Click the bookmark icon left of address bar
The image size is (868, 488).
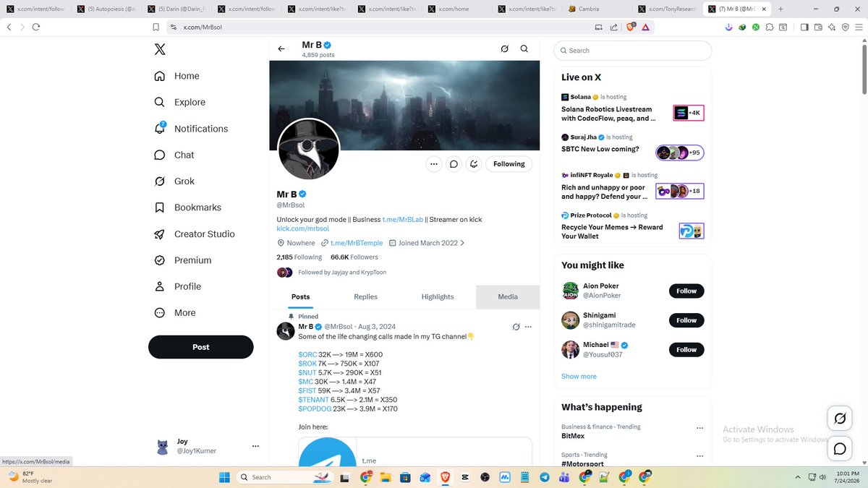pyautogui.click(x=156, y=27)
